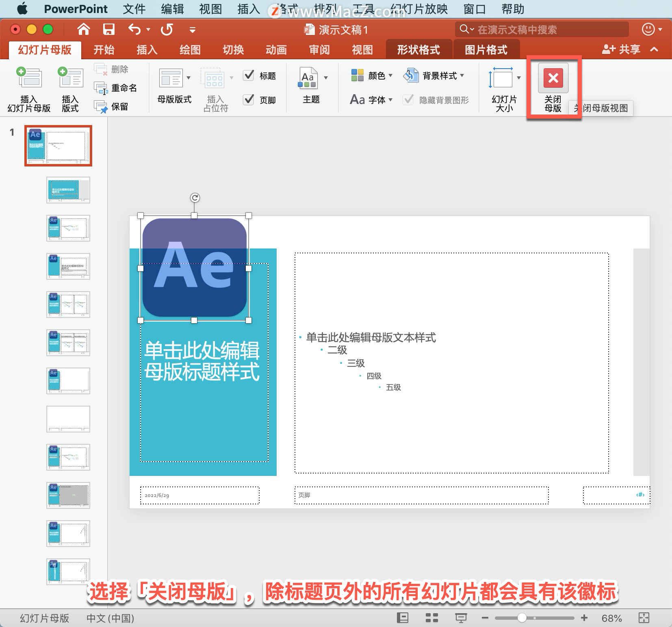The height and width of the screenshot is (627, 672).
Task: Click the Ae logo image on slide
Action: 195,268
